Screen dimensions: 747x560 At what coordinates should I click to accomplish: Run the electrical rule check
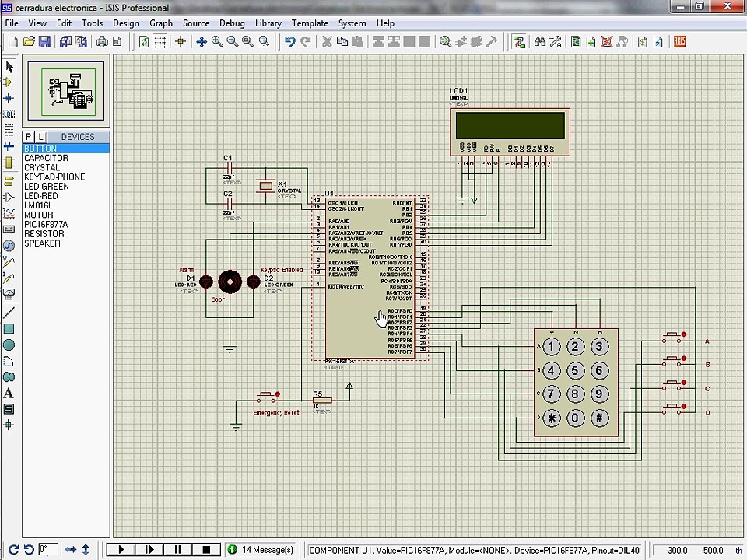point(658,42)
